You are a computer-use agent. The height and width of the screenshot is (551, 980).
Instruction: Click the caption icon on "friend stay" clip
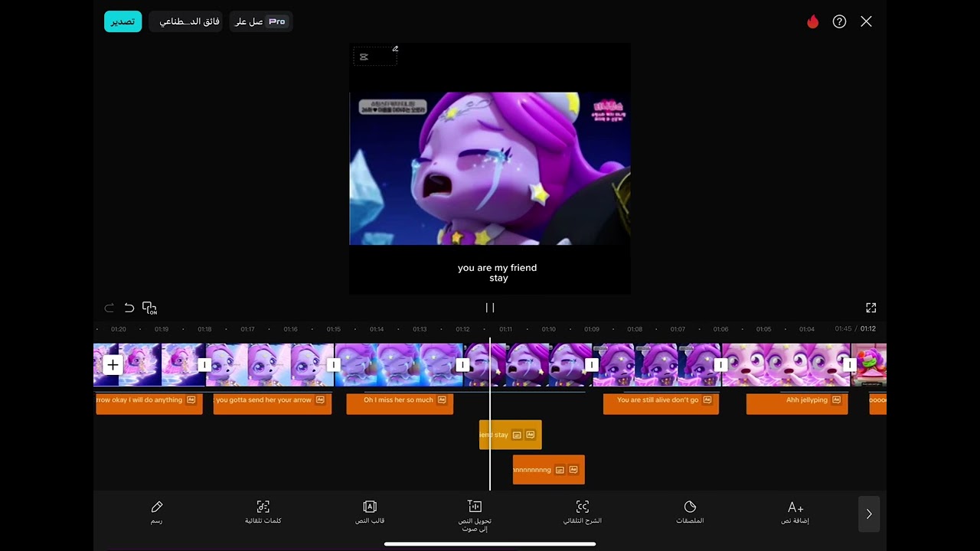(518, 435)
